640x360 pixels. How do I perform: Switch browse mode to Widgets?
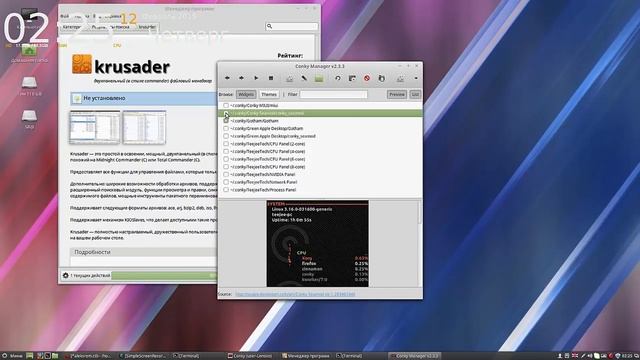[246, 94]
